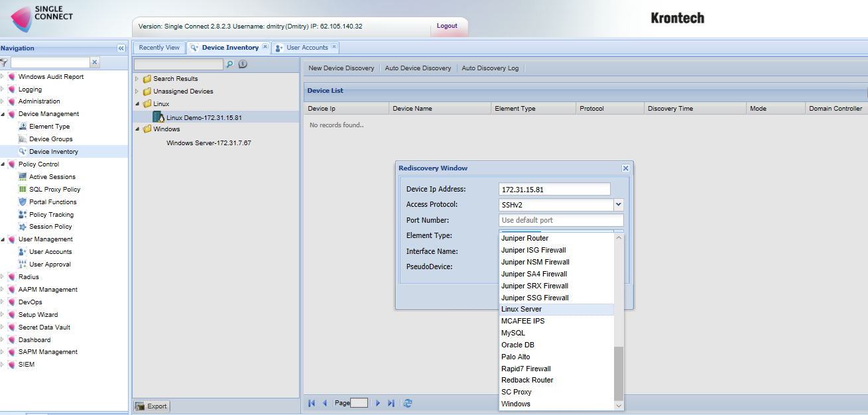Click the refresh icon in the pagination bar
Screen dimensions: 868x415
[x=408, y=403]
